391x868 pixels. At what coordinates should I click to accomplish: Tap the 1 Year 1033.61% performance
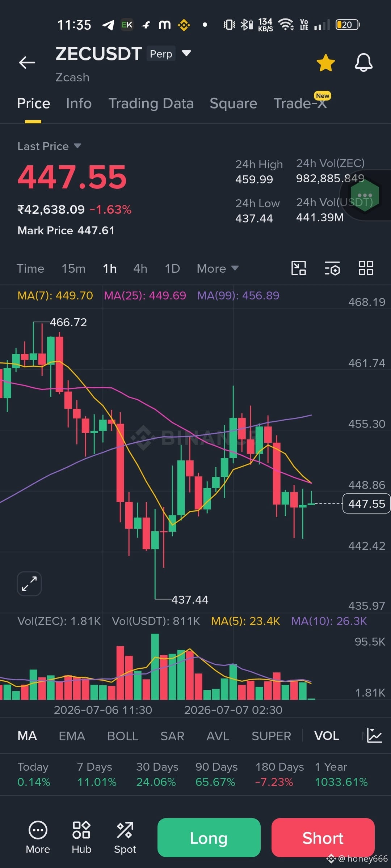click(x=341, y=775)
